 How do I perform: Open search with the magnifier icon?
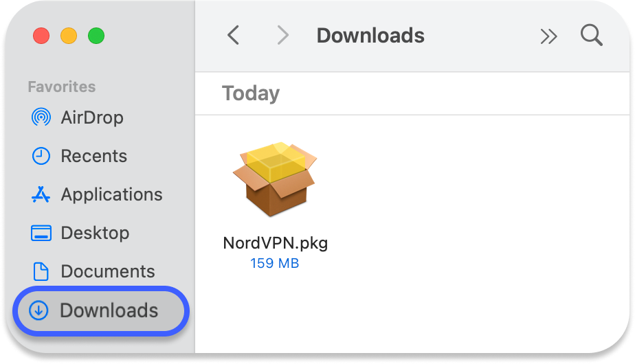[591, 35]
